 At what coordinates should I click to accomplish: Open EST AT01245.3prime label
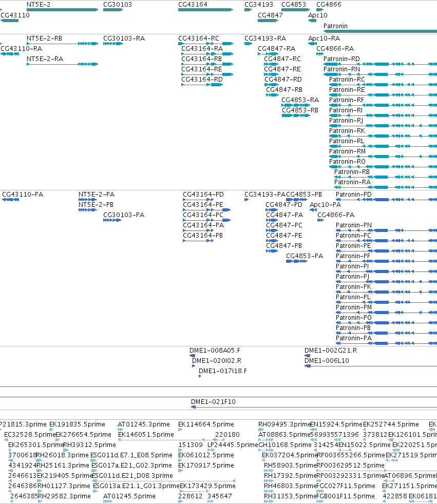click(144, 424)
